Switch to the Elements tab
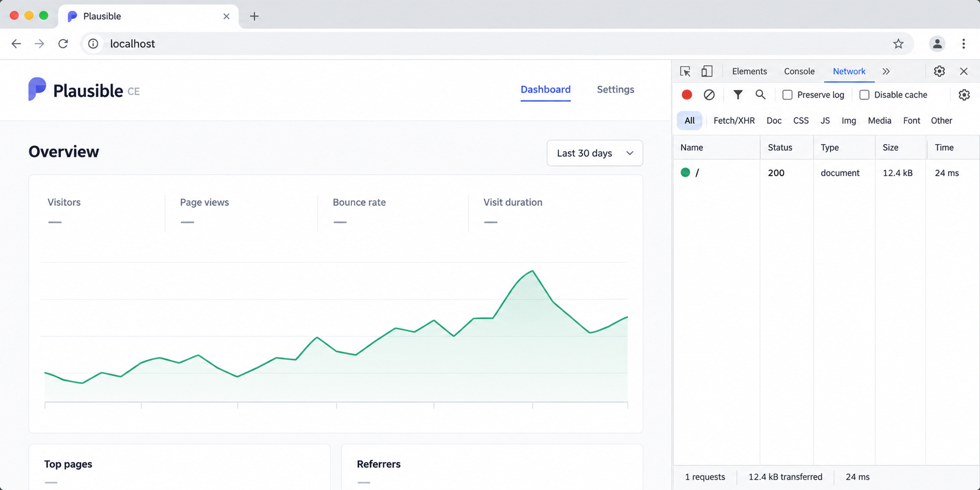This screenshot has height=490, width=980. 749,71
